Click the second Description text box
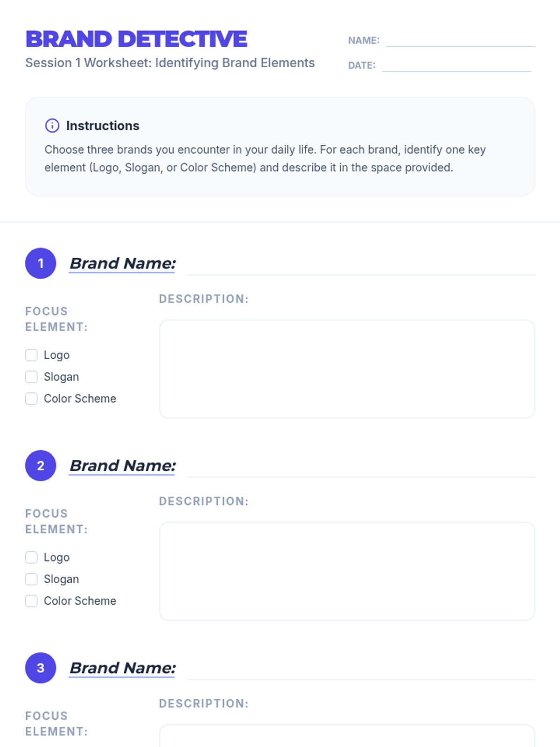This screenshot has width=560, height=747. [x=347, y=571]
